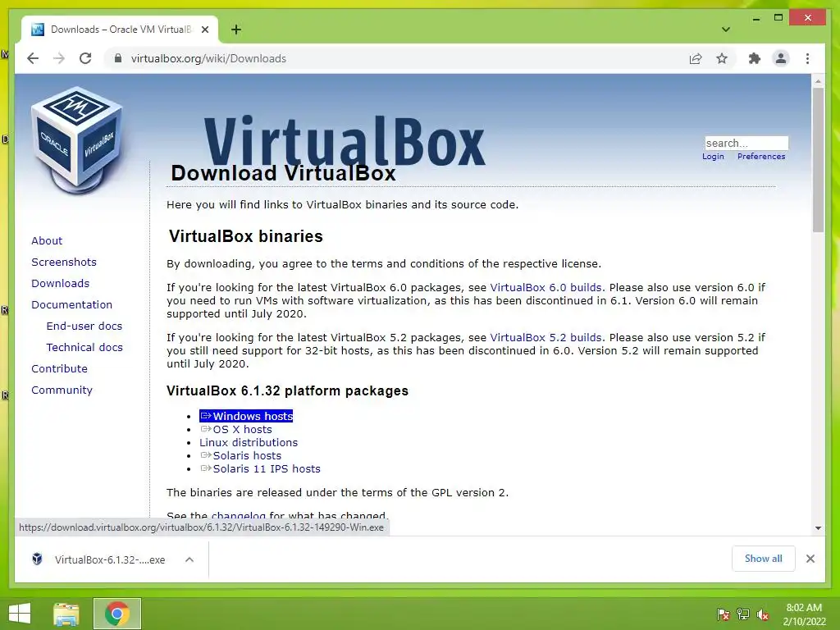Open Technical docs in the sidebar
The height and width of the screenshot is (630, 840).
coord(84,348)
